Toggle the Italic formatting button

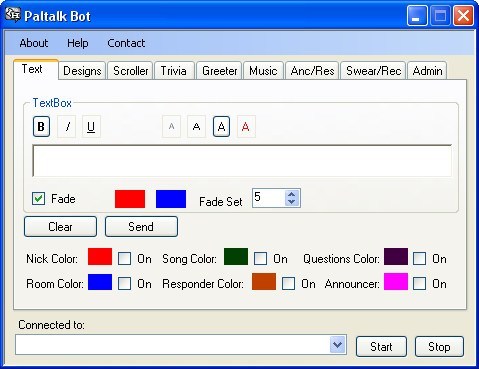click(x=67, y=127)
